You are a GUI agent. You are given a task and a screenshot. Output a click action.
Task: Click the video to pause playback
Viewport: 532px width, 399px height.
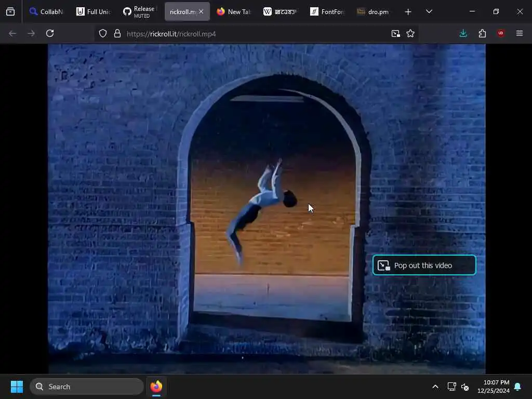[267, 209]
